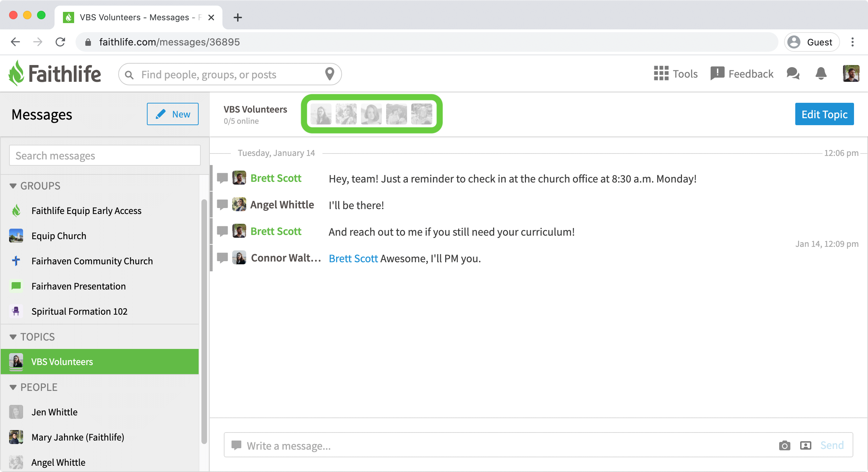Open Fairhaven Community Church messages

point(100,261)
